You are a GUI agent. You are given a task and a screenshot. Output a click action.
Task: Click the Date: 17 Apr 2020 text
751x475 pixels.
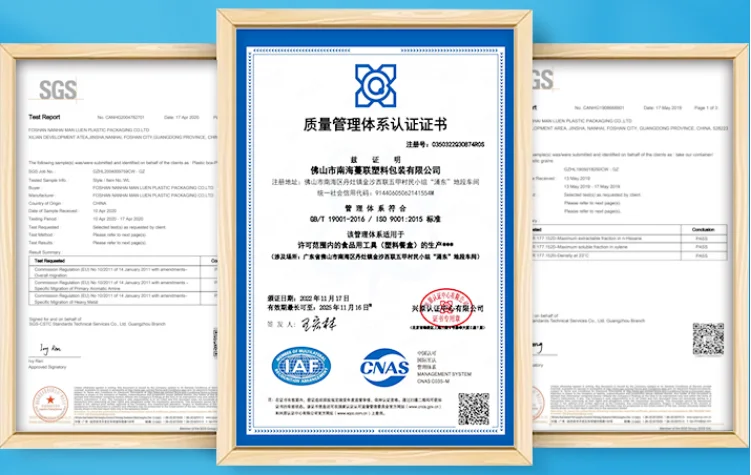click(182, 117)
